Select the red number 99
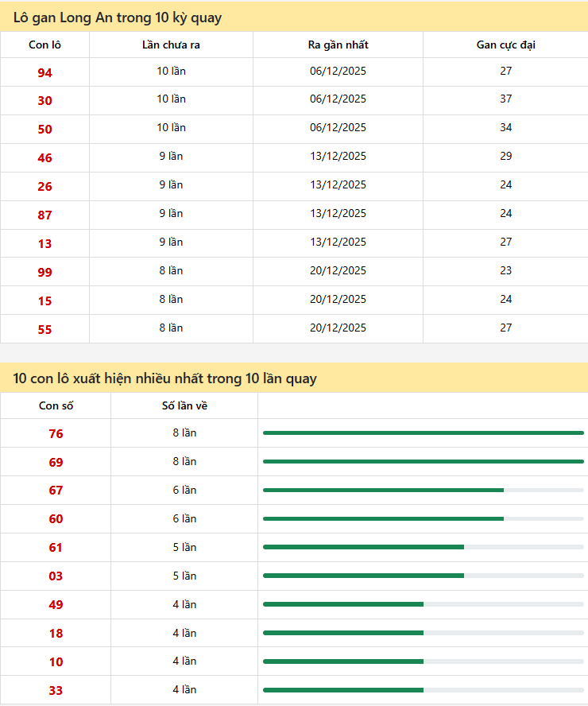 [x=44, y=273]
